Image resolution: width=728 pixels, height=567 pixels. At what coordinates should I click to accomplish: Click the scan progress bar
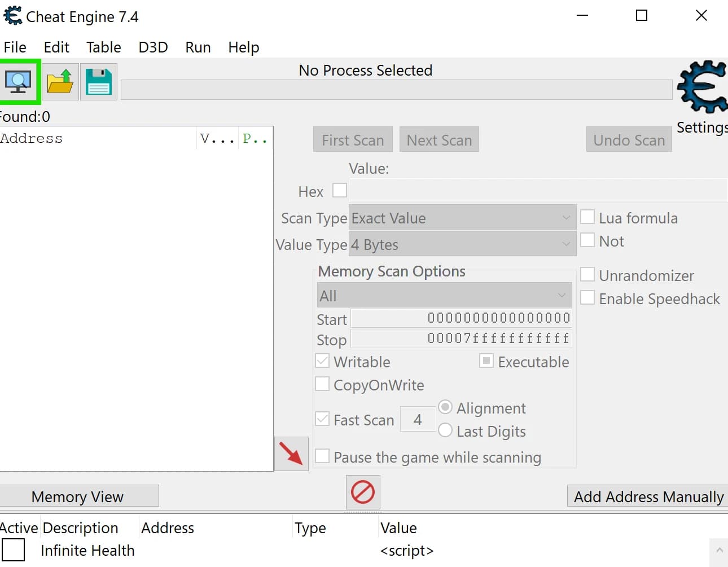pyautogui.click(x=397, y=90)
